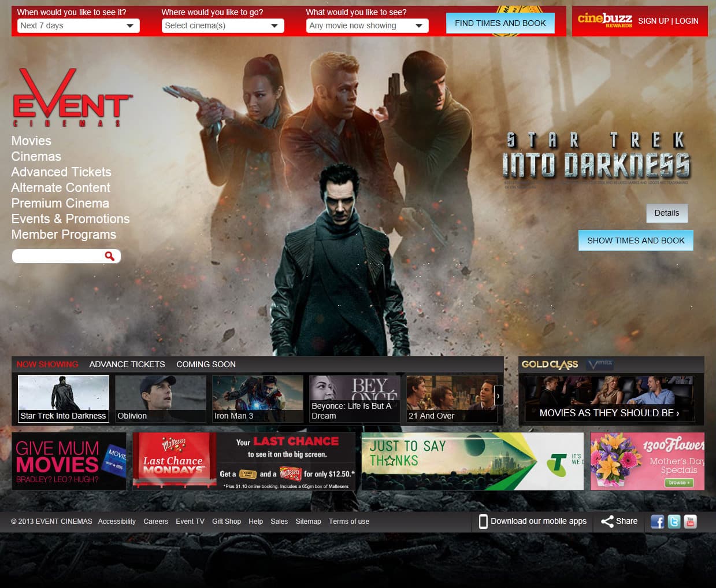Expand the Next 7 days dropdown

[x=78, y=25]
